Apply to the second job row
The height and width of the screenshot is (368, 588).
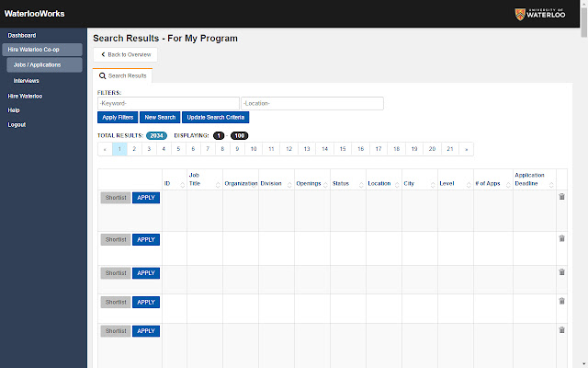146,239
